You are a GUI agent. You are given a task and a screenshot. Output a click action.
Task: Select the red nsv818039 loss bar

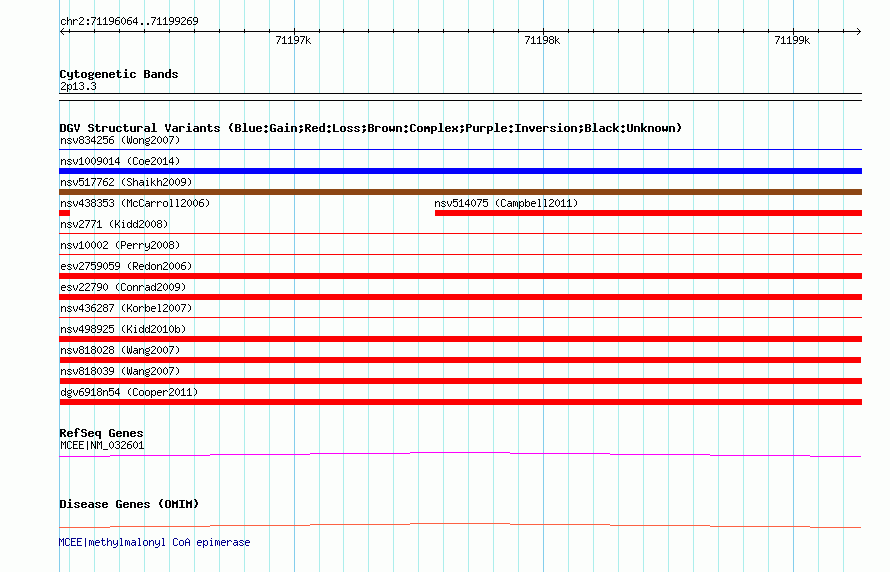pyautogui.click(x=460, y=381)
